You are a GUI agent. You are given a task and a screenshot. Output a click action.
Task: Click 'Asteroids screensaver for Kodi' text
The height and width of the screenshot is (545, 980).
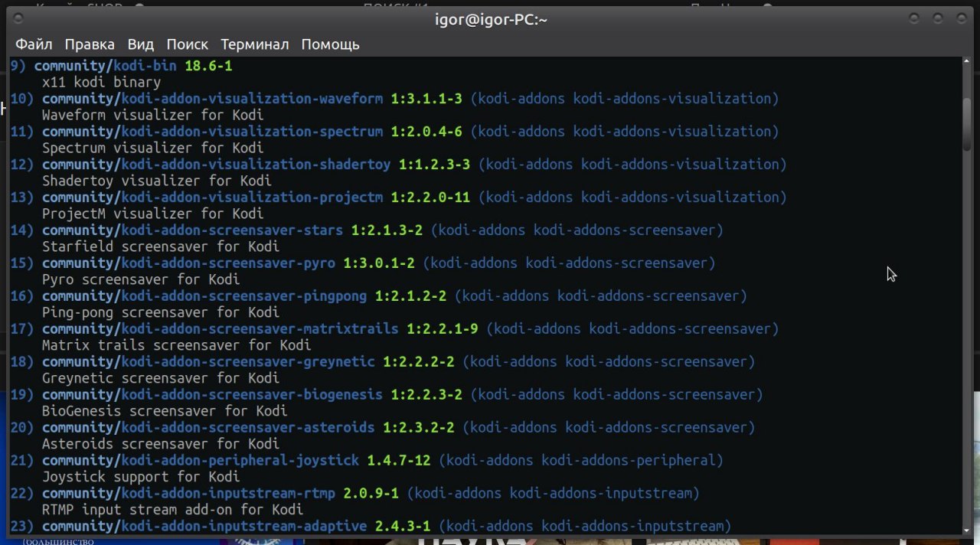161,444
